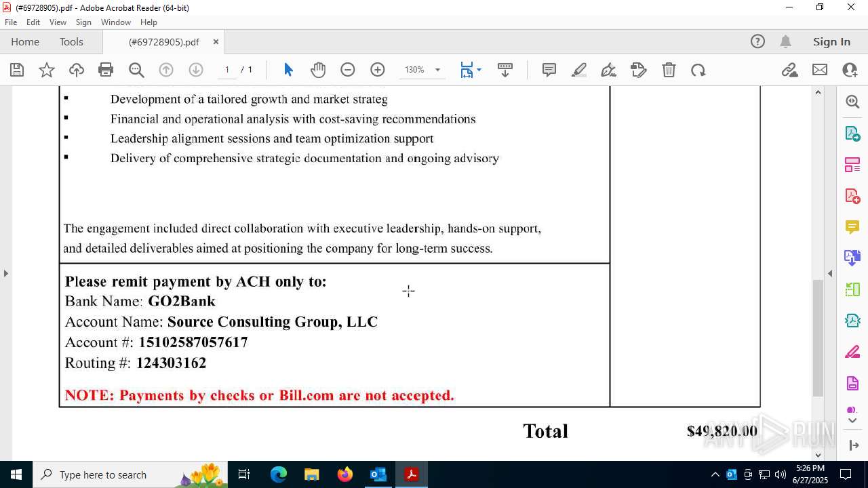The height and width of the screenshot is (488, 868).
Task: Open search tool in right pane
Action: click(x=852, y=102)
